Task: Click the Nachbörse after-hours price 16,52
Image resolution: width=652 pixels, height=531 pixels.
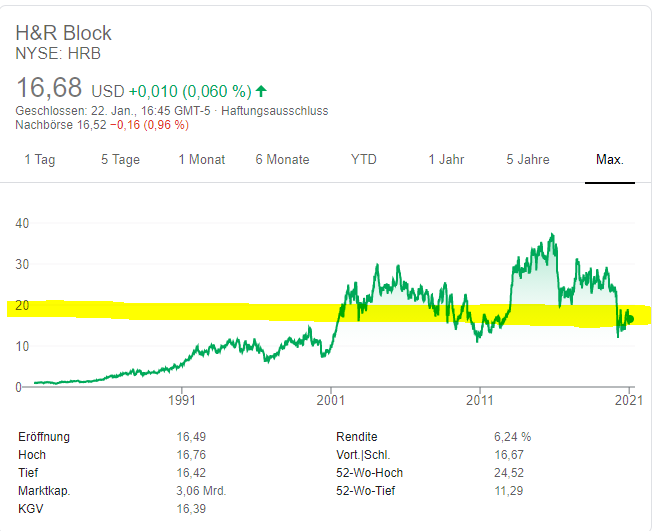Action: (x=91, y=125)
